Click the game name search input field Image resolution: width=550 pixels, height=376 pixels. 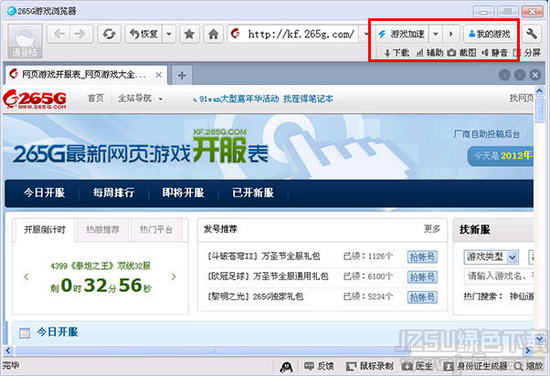tap(499, 276)
